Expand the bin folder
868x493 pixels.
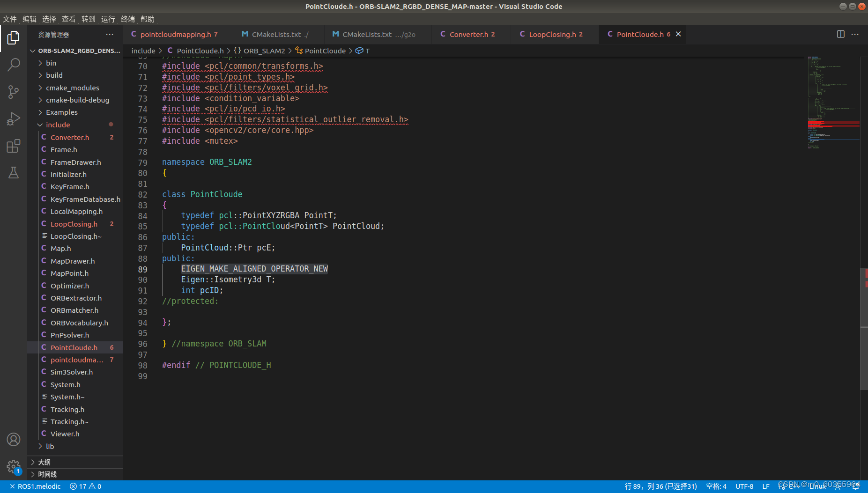coord(75,63)
